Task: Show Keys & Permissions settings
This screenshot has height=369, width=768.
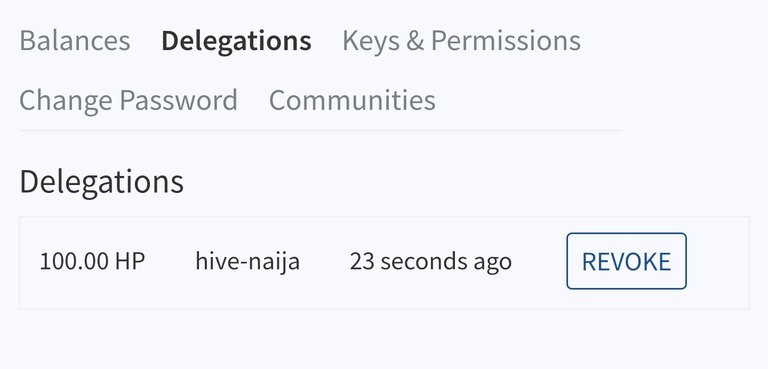Action: click(461, 41)
